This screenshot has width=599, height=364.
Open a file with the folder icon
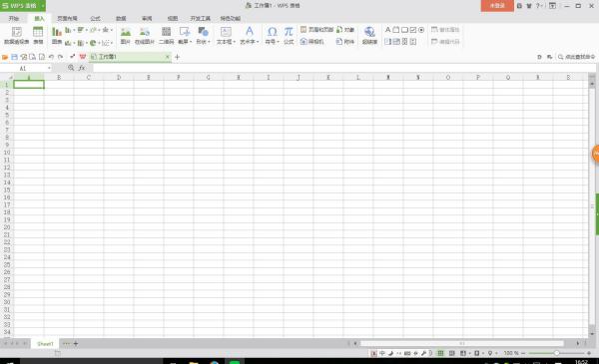coord(5,57)
